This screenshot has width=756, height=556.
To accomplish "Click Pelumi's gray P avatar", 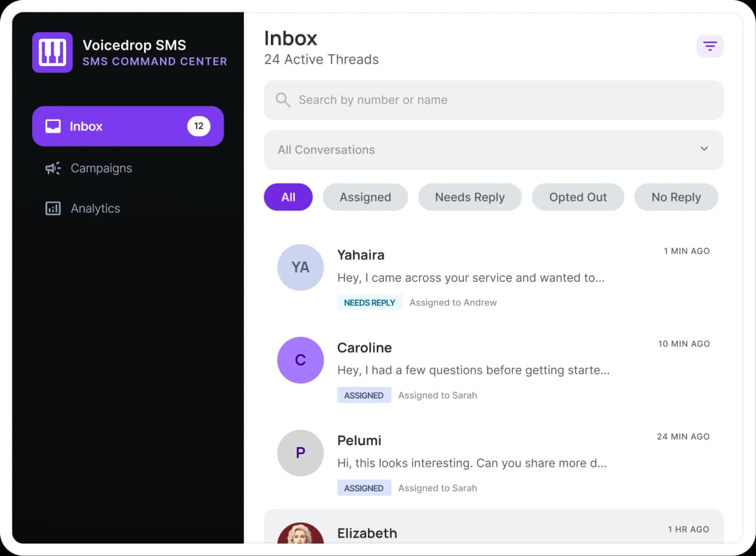I will tap(301, 453).
